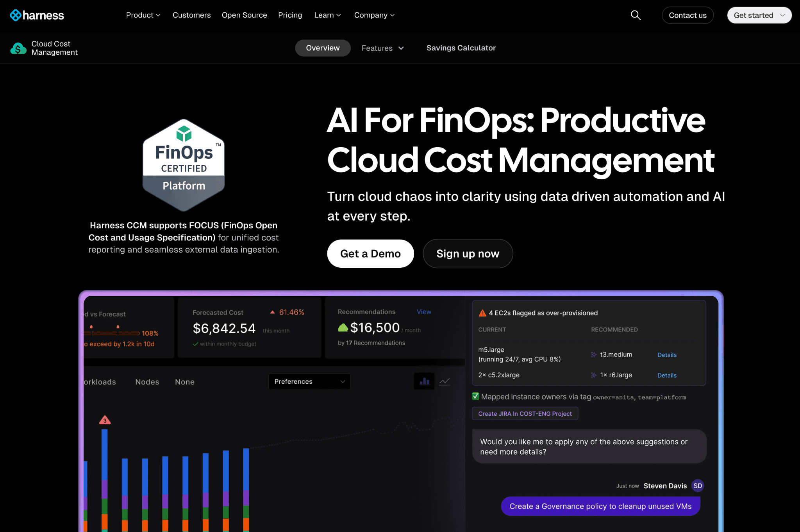Toggle the green Mapped instance owners checkbox

[x=475, y=397]
